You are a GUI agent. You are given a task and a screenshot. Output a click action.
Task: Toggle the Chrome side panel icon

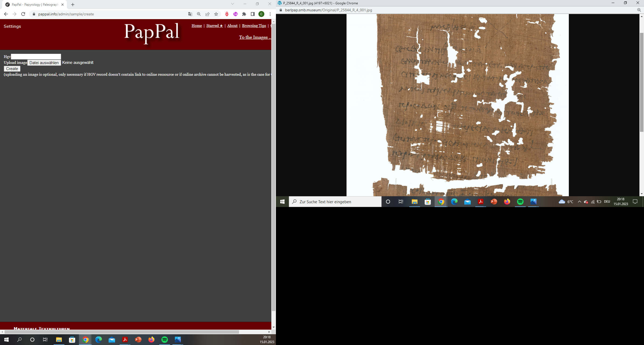[253, 14]
